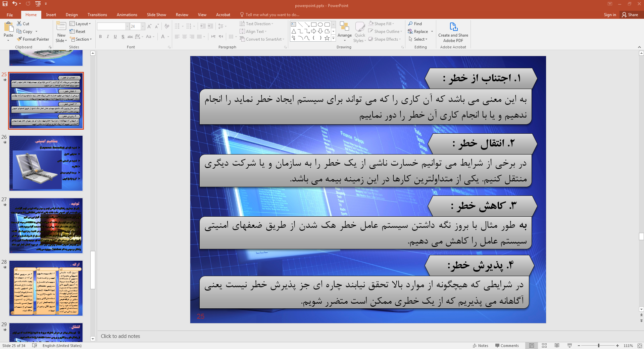Open the Arrange objects tool

(x=345, y=32)
